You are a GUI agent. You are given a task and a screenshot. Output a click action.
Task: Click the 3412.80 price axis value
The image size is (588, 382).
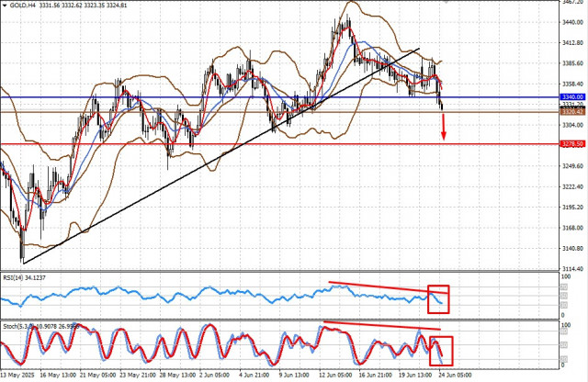point(573,43)
